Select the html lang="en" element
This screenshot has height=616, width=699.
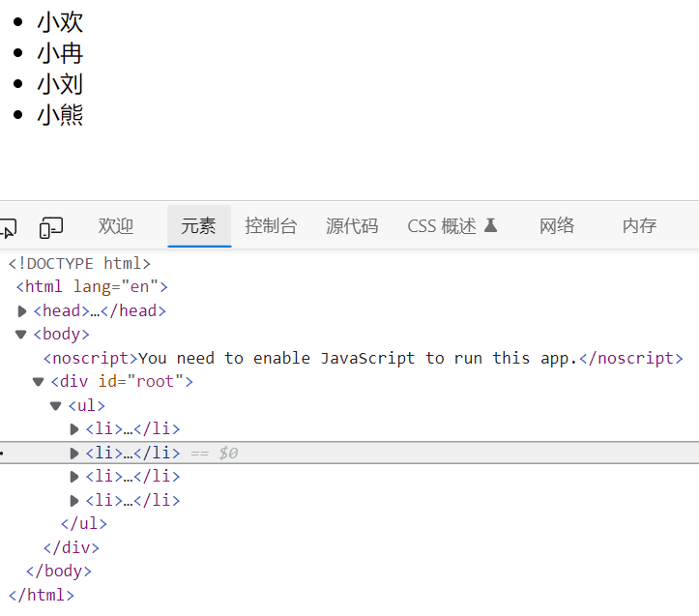point(92,287)
